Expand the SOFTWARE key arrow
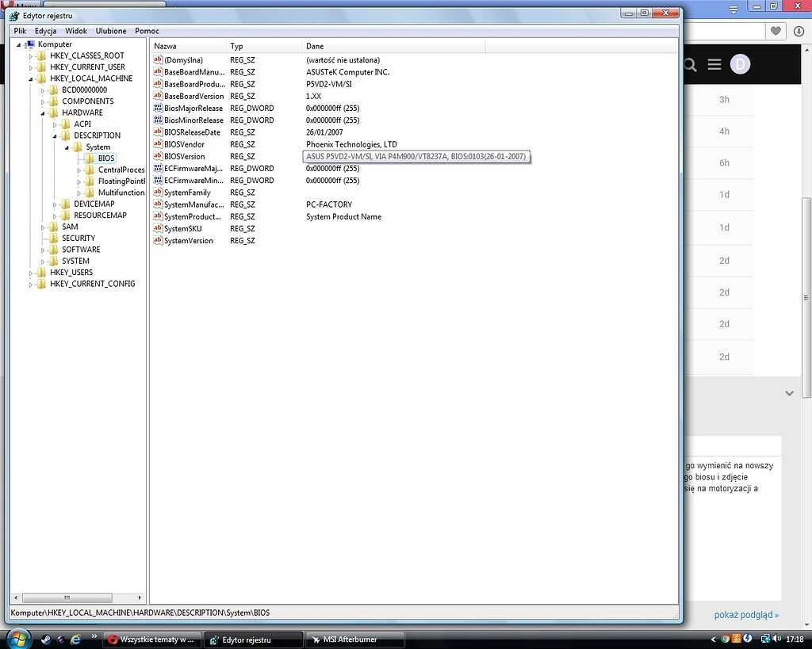 click(43, 250)
